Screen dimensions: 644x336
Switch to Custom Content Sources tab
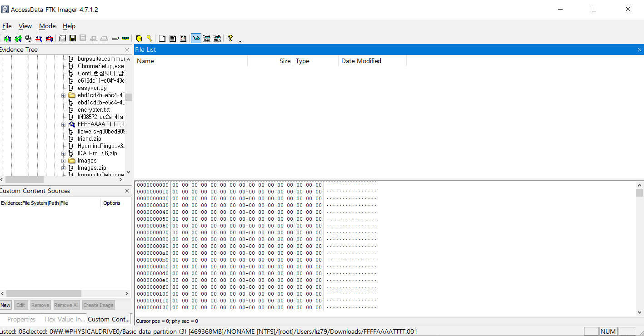(108, 319)
